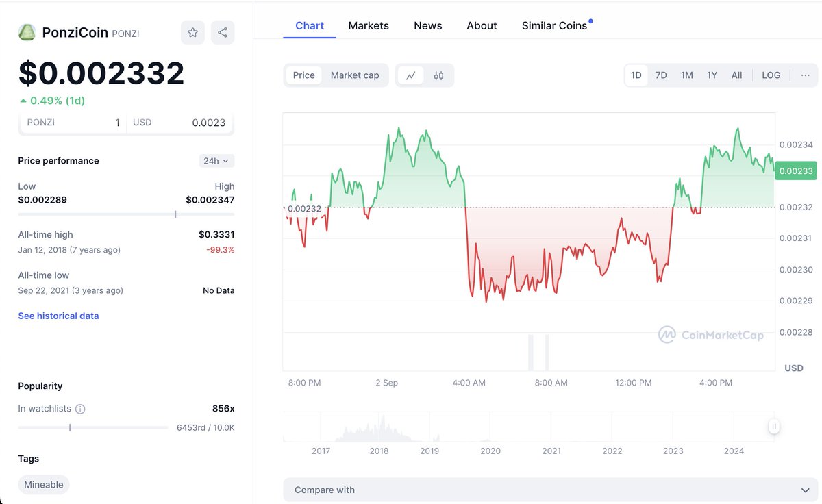Viewport: 822px width, 504px height.
Task: Click the star icon to add PonziCoin to watchlist
Action: point(192,32)
